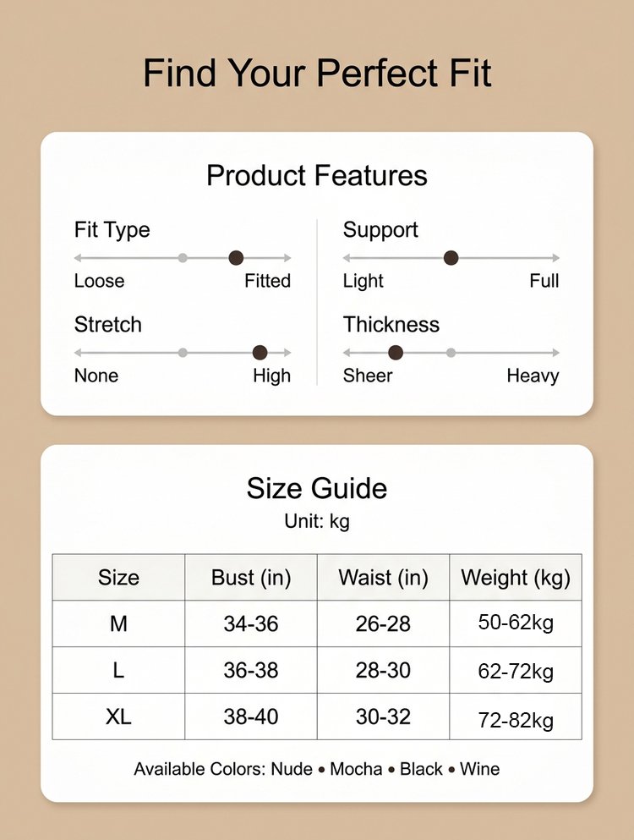Click the Size Guide heading
This screenshot has height=840, width=634.
pos(317,488)
